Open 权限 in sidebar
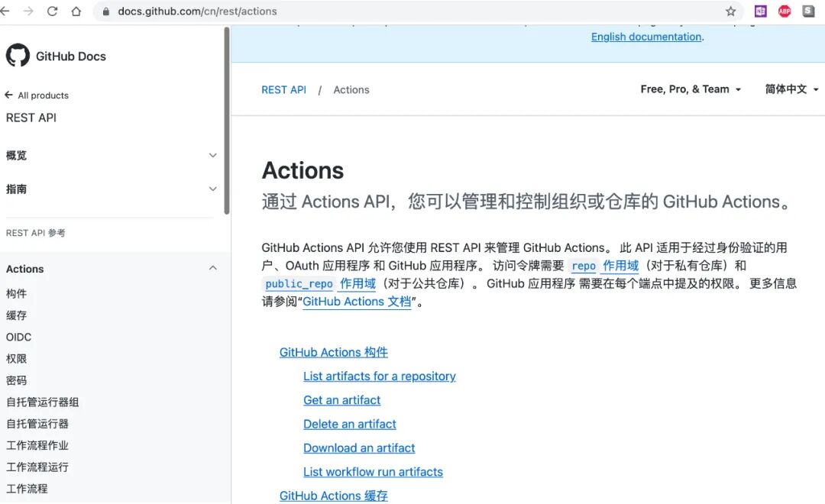The width and height of the screenshot is (825, 504). (x=16, y=358)
